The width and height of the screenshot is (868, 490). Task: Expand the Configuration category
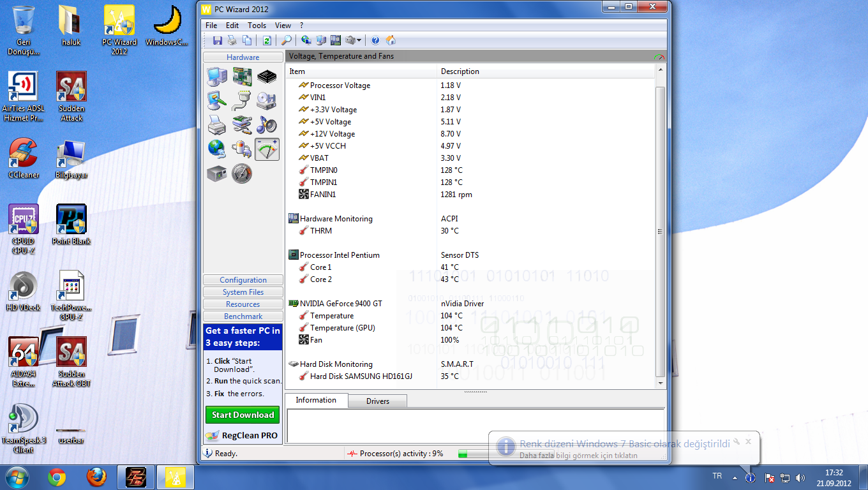pyautogui.click(x=243, y=280)
